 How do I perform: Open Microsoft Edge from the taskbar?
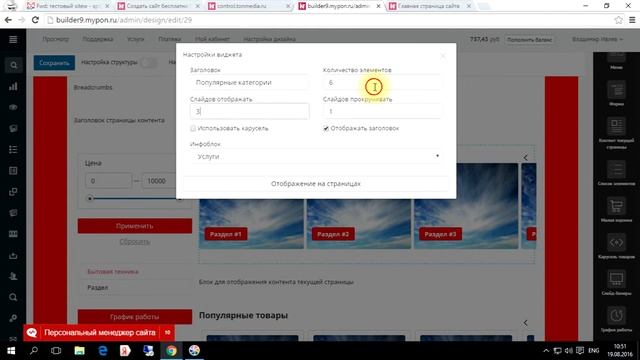point(102,351)
